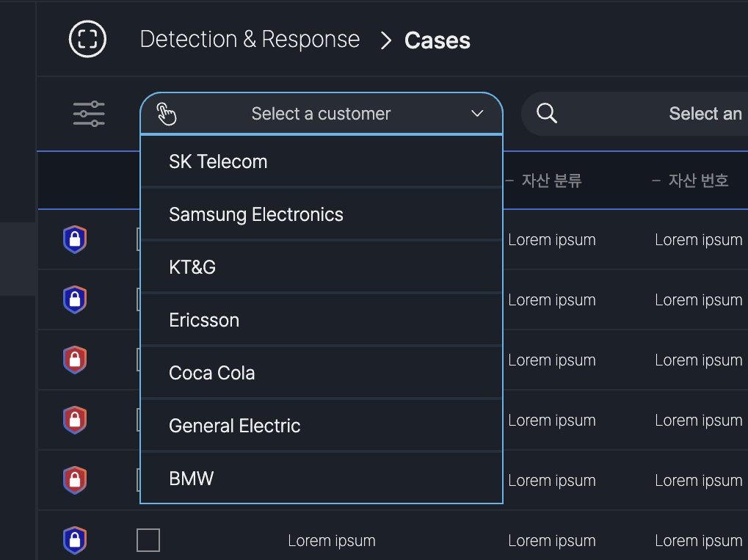Go to Detection & Response breadcrumb
Image resolution: width=748 pixels, height=560 pixels.
pos(250,40)
